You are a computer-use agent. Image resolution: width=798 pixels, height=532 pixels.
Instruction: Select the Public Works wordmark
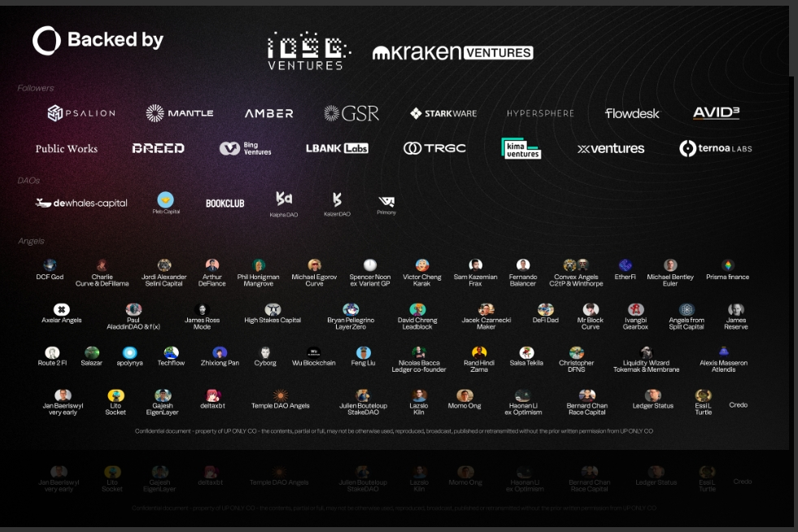click(66, 149)
